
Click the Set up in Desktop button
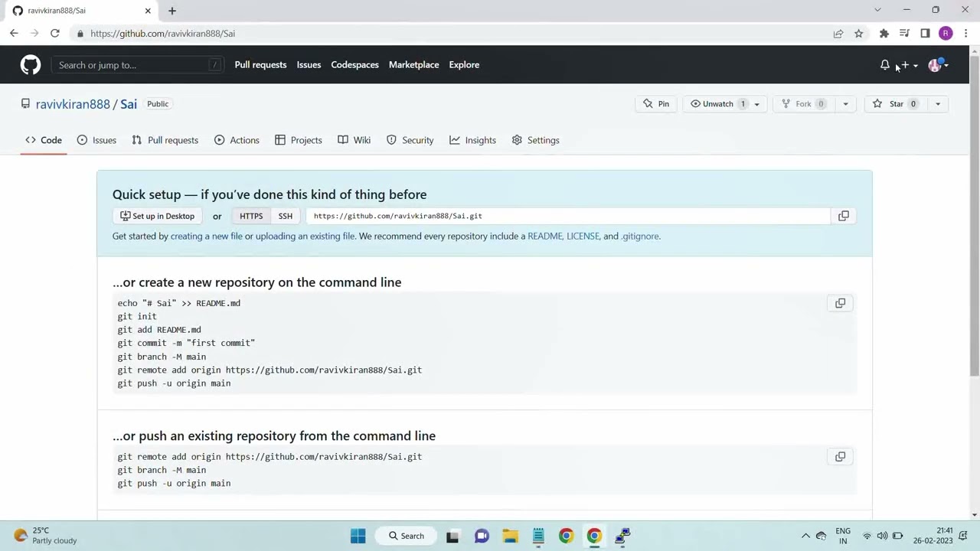click(x=158, y=216)
